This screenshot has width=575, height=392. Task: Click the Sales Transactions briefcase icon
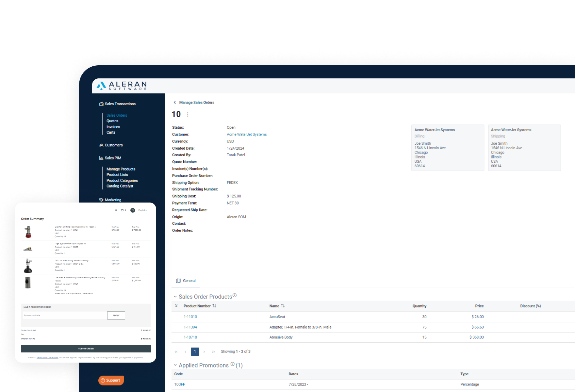101,104
